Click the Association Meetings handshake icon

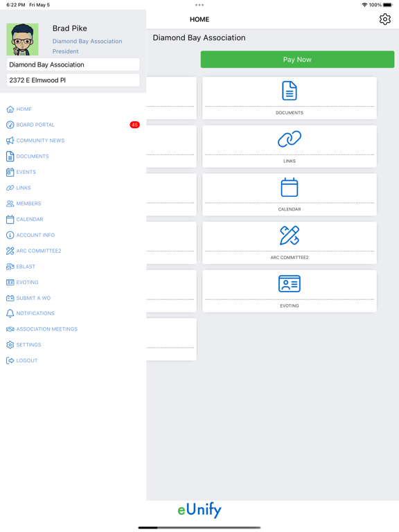[10, 329]
